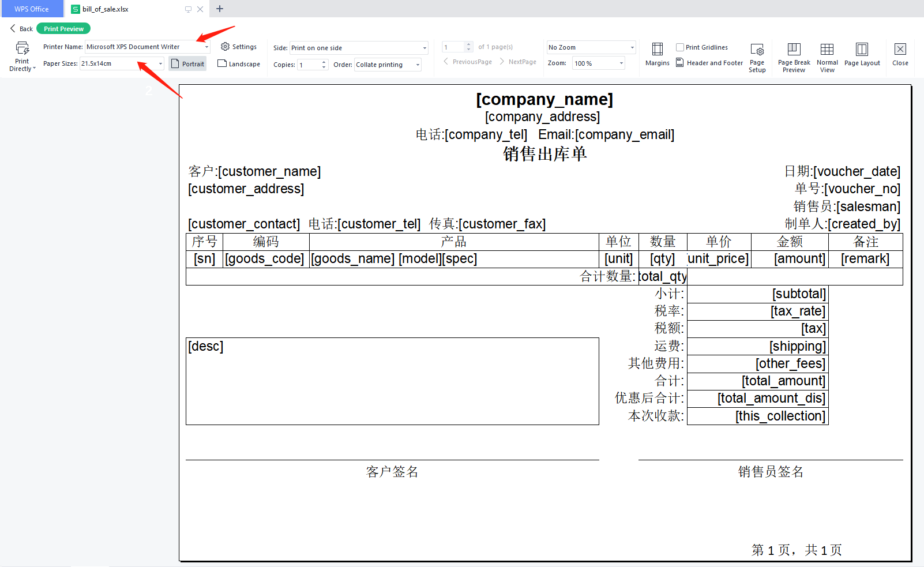Click the WPS Office home tab
Viewport: 924px width, 567px height.
31,9
